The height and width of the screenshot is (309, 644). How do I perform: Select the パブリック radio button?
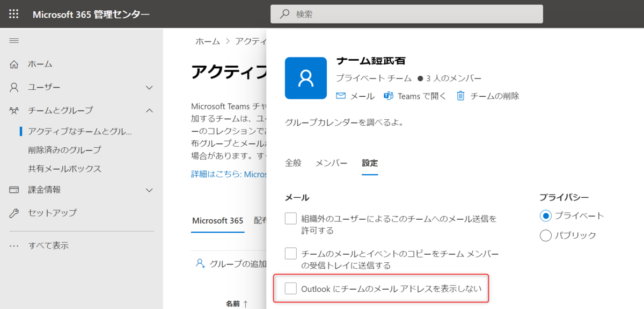[x=546, y=235]
